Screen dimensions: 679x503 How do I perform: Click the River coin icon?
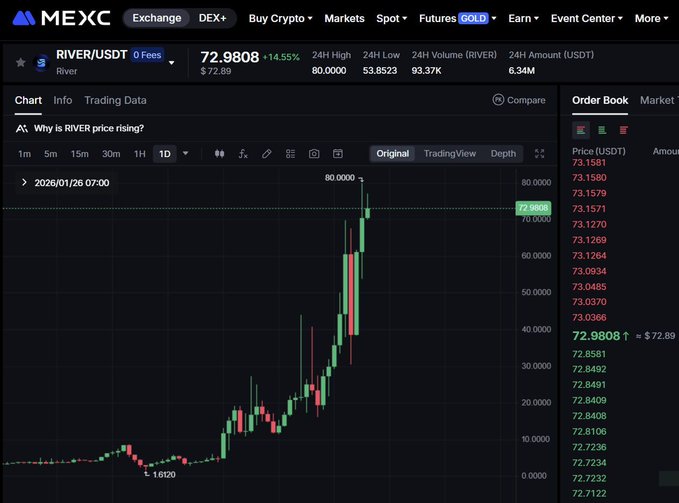click(41, 63)
